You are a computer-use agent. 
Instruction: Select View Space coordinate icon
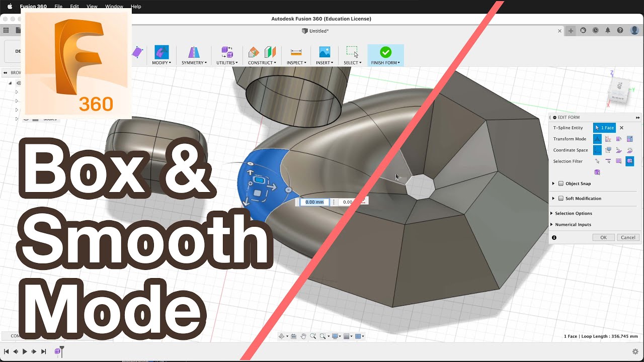608,150
